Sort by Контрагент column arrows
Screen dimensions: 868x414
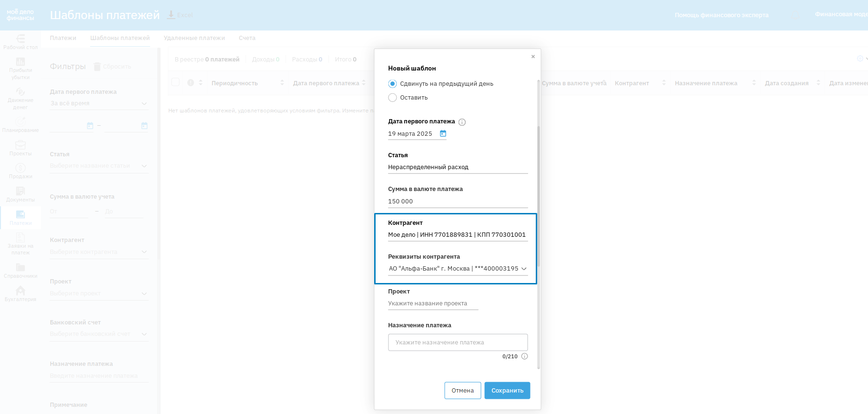(x=664, y=83)
